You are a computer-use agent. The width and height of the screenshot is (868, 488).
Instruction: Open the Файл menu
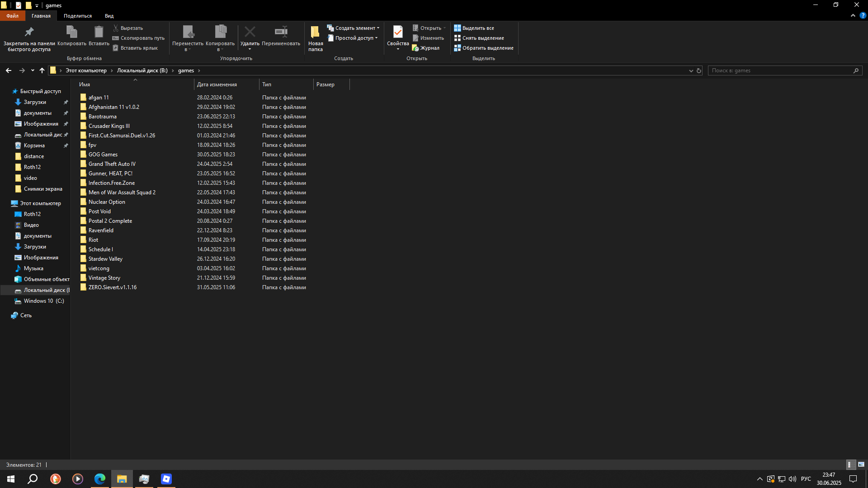tap(12, 16)
